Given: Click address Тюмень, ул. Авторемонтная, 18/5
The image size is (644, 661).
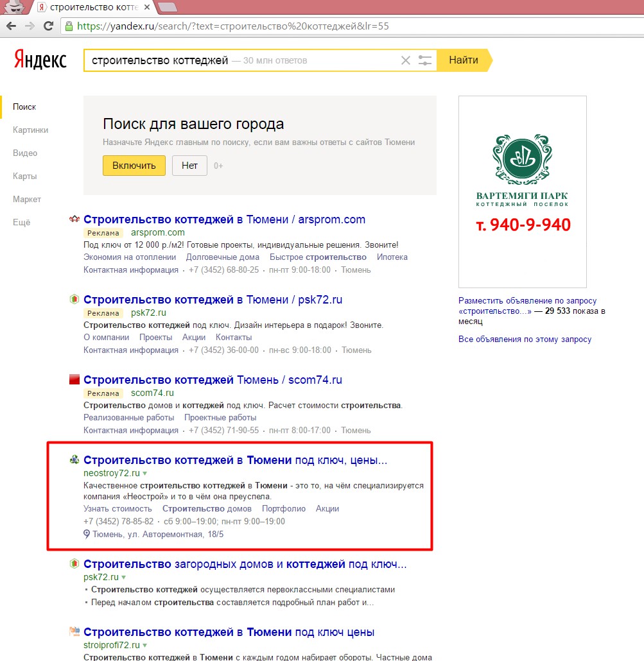Looking at the screenshot, I should point(158,534).
